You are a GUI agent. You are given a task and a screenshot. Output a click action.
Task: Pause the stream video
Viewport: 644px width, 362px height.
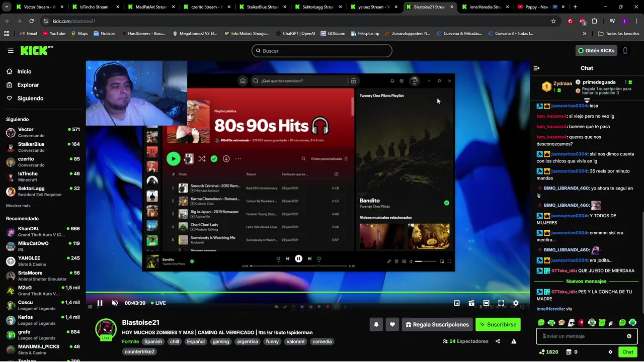[100, 303]
